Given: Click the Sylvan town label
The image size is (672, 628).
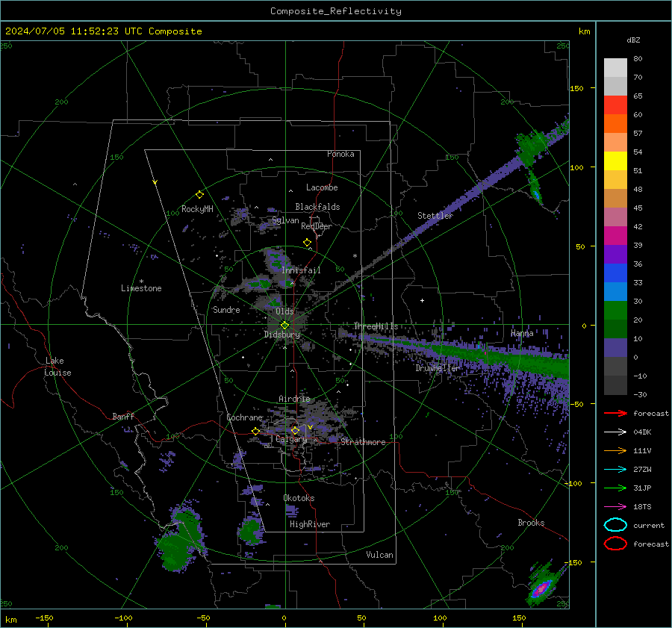Looking at the screenshot, I should tap(285, 221).
